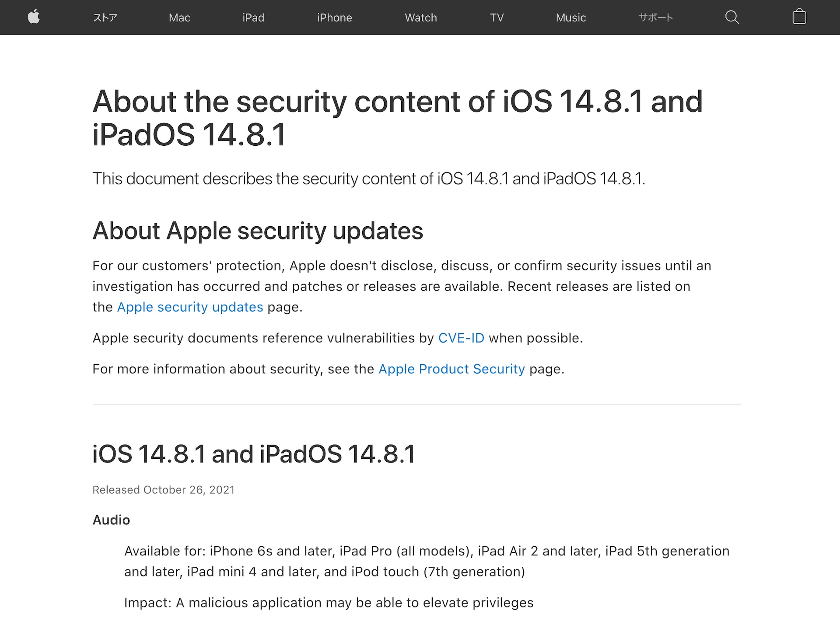Visit the Apple Product Security link
Viewport: 840px width, 618px height.
(451, 369)
